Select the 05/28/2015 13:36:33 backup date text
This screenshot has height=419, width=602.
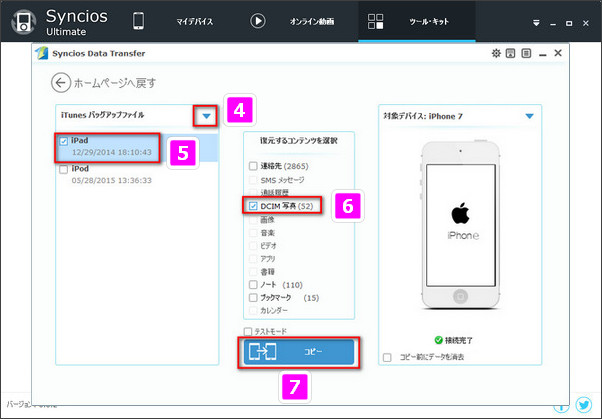click(x=111, y=180)
